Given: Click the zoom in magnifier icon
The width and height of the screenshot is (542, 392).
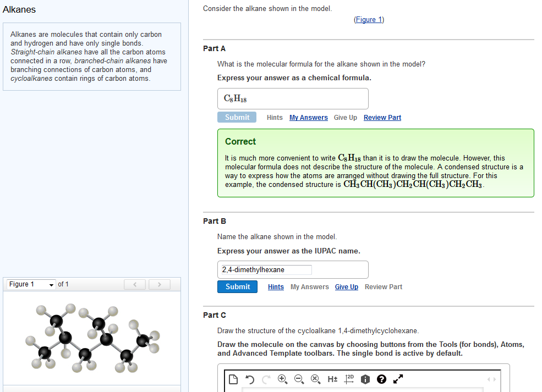Looking at the screenshot, I should pos(282,379).
